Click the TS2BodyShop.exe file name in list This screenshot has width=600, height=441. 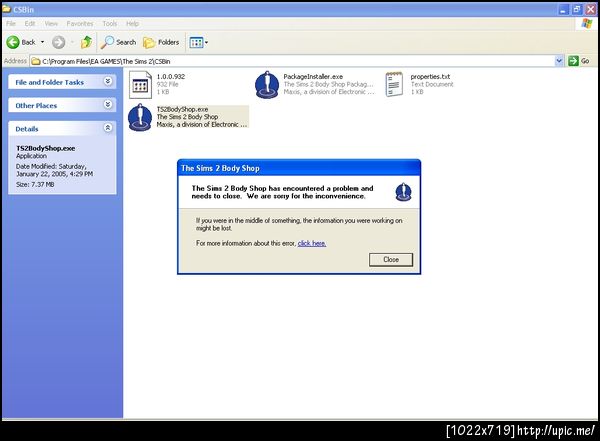[182, 109]
